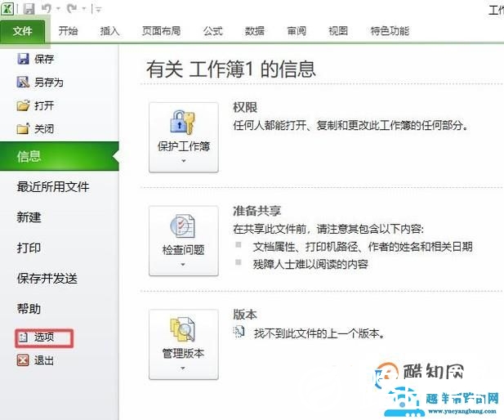This screenshot has width=504, height=420.
Task: Click the 另存为 icon
Action: pos(23,82)
